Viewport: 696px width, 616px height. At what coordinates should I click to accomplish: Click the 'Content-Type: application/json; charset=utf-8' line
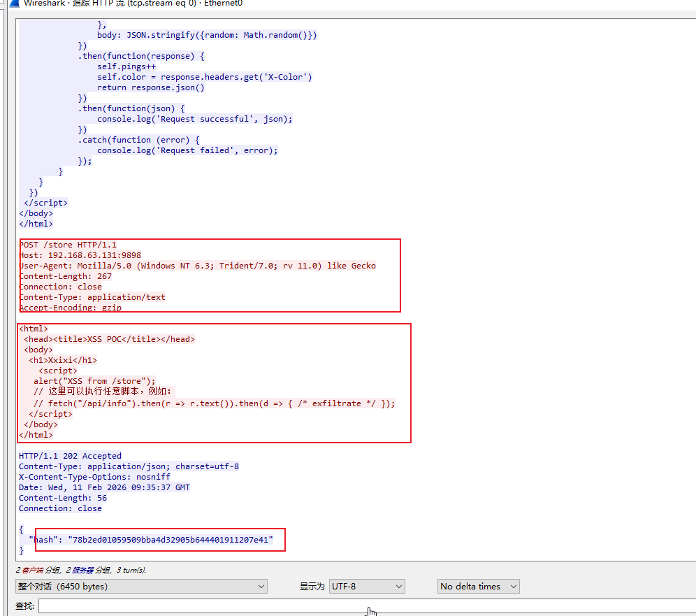(x=129, y=466)
